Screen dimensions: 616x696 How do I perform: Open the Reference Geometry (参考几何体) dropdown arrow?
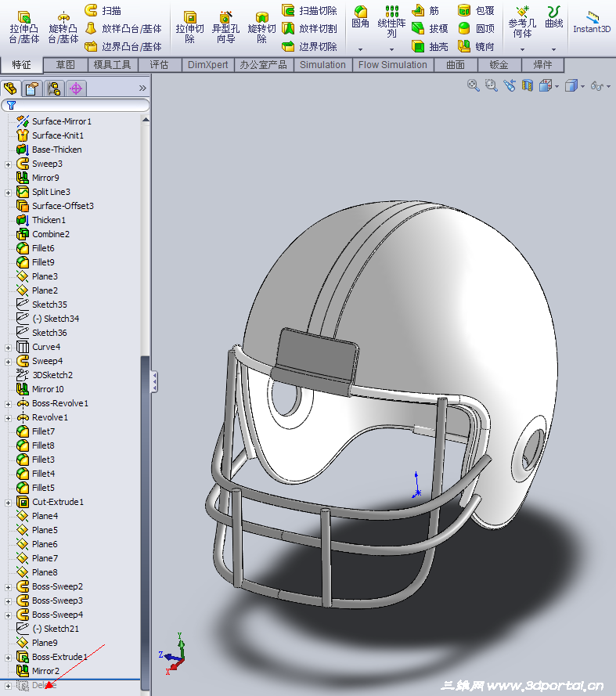click(522, 49)
